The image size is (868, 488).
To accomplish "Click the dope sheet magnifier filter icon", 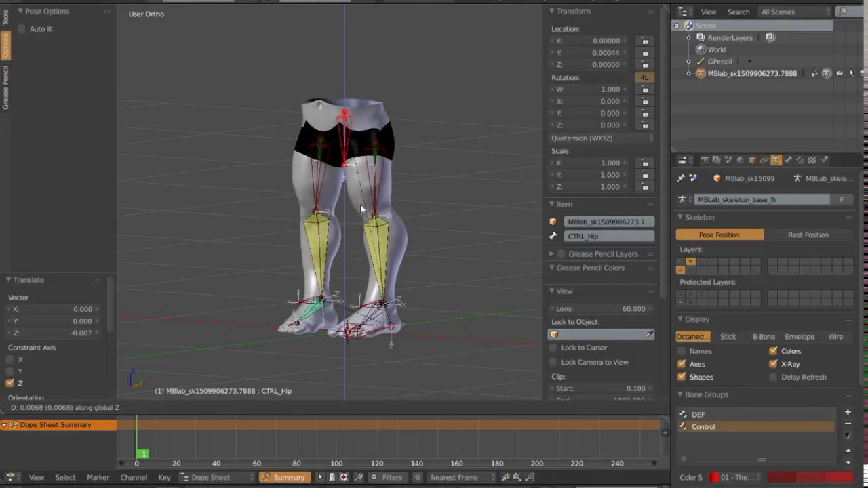I will [359, 477].
